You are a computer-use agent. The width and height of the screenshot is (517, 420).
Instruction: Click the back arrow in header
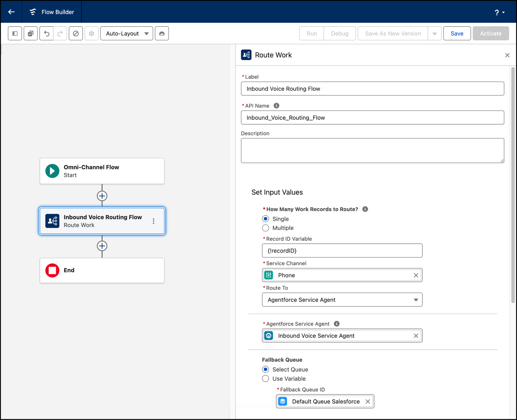tap(11, 12)
